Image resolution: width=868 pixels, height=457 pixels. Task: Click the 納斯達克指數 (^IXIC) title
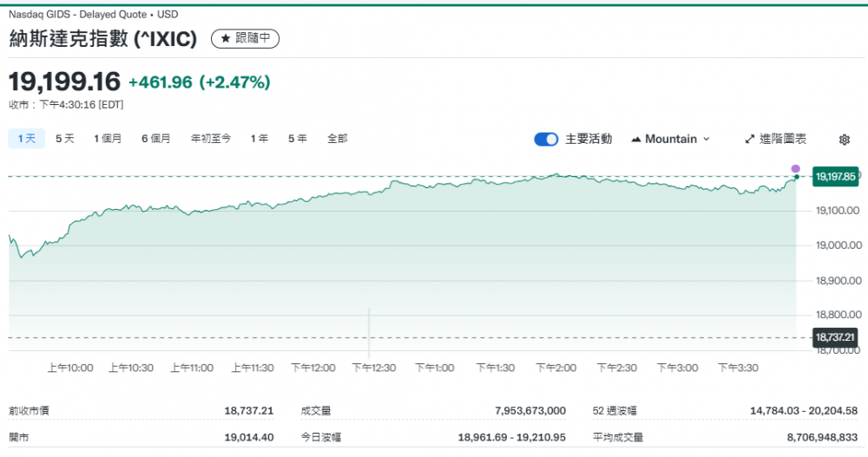coord(103,39)
